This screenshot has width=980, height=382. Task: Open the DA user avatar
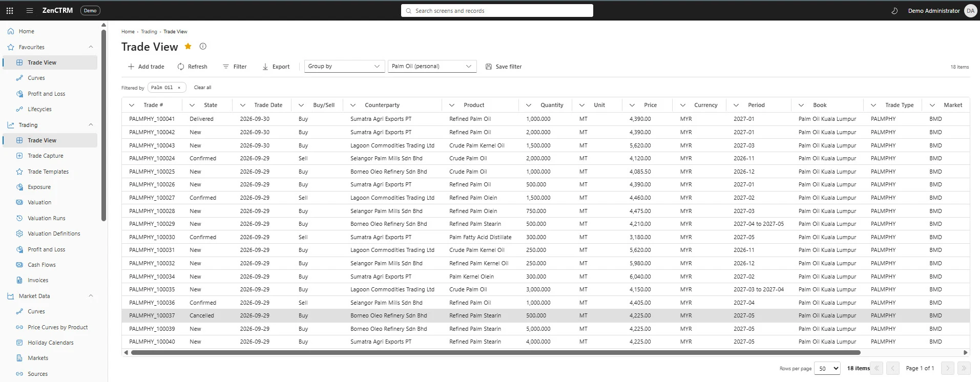point(970,11)
